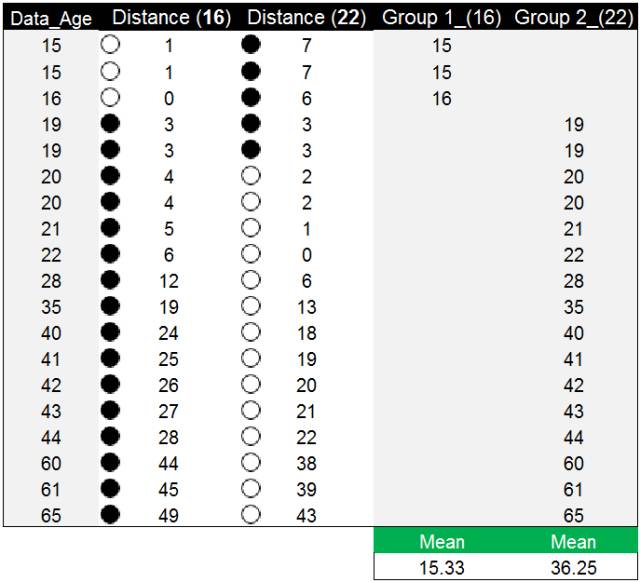Select the Distance (22) column header

pyautogui.click(x=307, y=18)
